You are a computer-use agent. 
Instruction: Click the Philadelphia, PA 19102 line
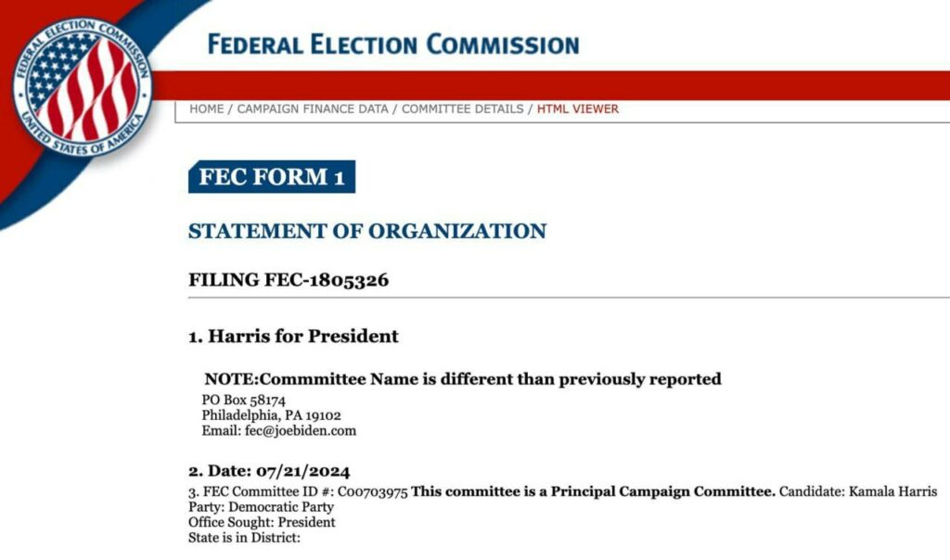(x=272, y=415)
